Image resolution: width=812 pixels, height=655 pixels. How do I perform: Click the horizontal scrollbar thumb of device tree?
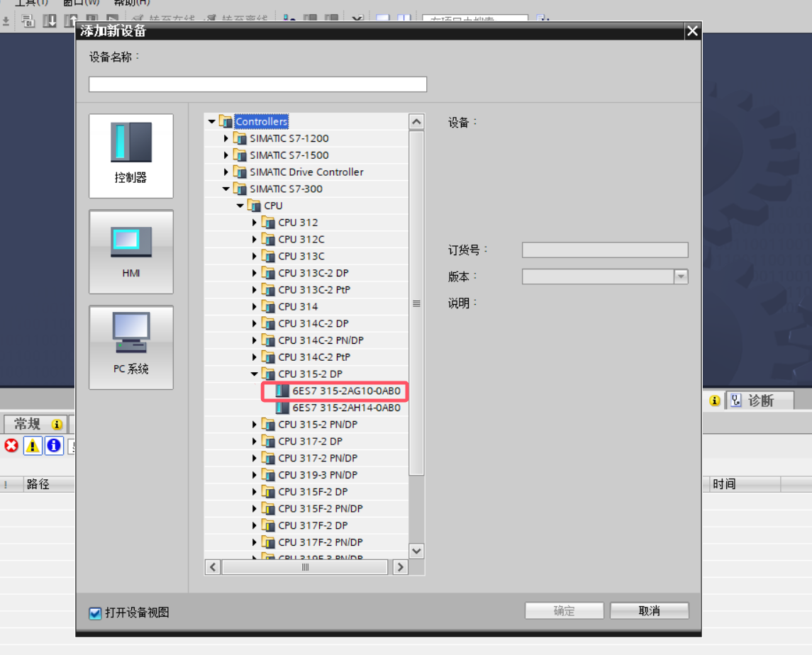tap(305, 567)
